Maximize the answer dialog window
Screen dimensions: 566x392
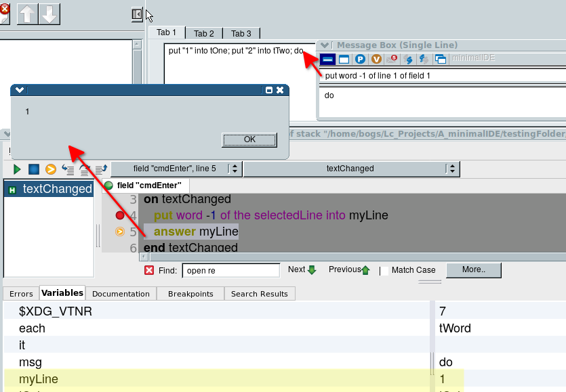(269, 90)
